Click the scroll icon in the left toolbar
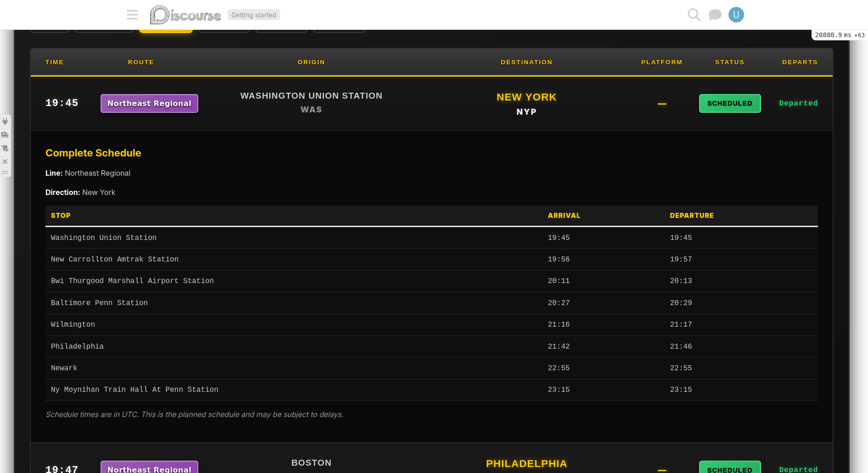Viewport: 868px width, 473px height. (5, 148)
